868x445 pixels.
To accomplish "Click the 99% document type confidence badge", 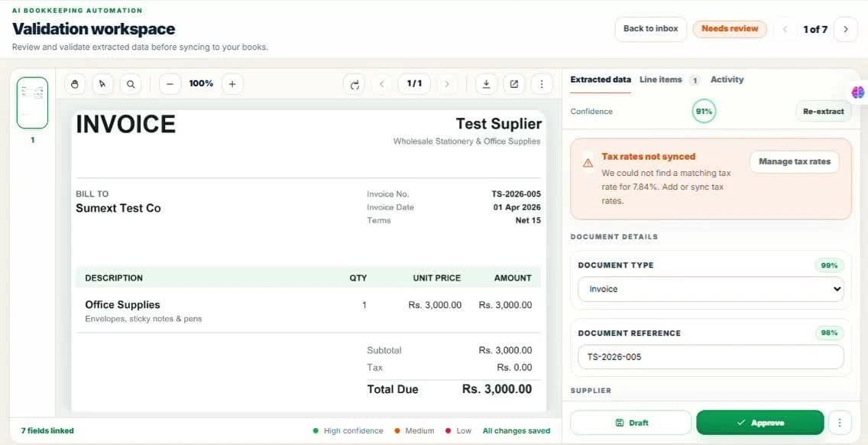I will pos(829,265).
